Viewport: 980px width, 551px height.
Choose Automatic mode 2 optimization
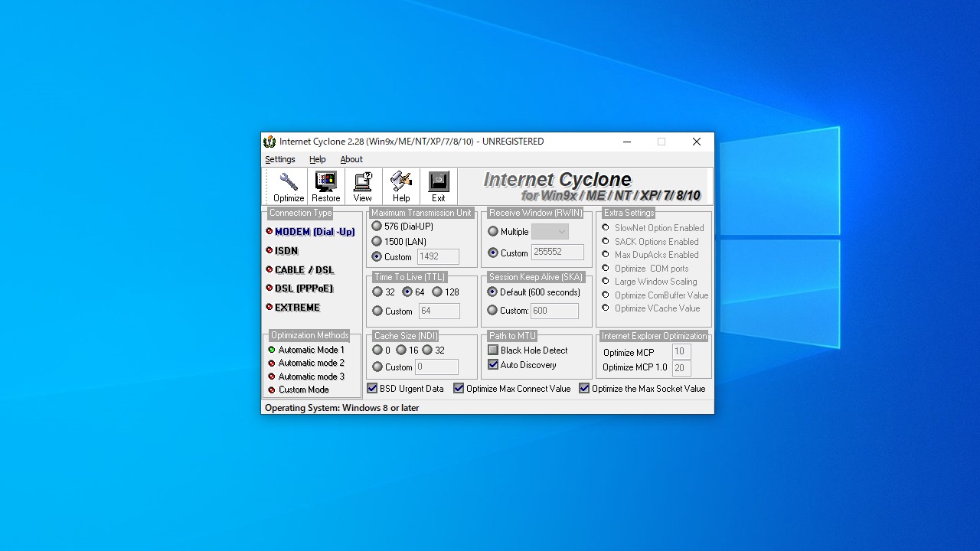point(306,363)
